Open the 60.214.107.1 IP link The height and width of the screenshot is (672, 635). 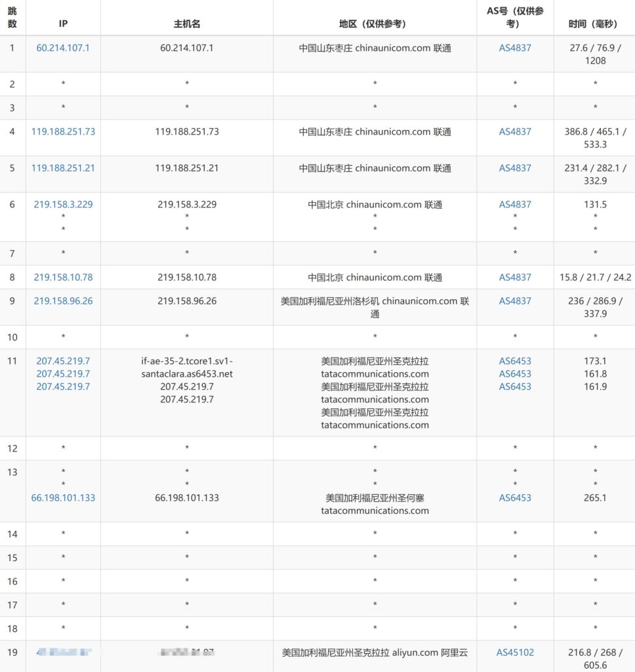[63, 48]
